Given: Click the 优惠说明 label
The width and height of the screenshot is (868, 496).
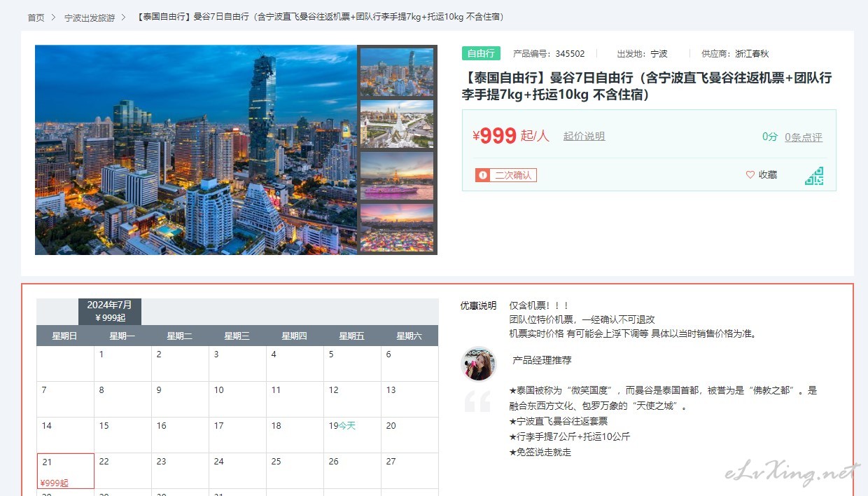Looking at the screenshot, I should pos(478,305).
